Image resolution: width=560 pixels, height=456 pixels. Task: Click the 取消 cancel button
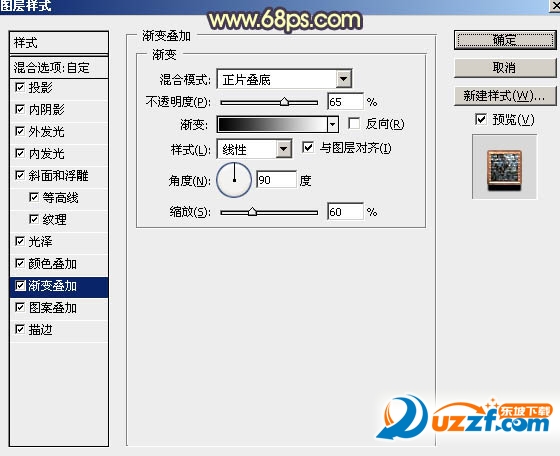pyautogui.click(x=505, y=67)
